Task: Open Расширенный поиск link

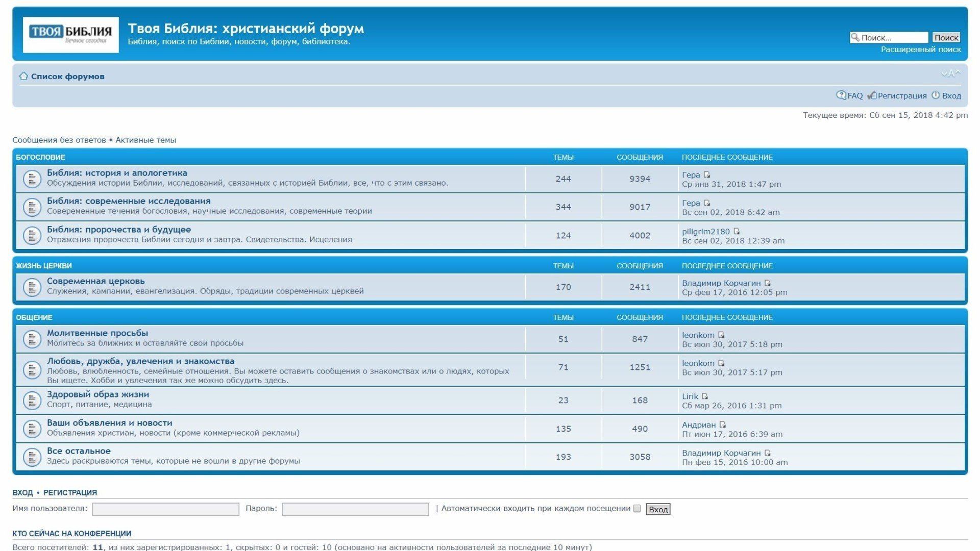Action: tap(921, 49)
